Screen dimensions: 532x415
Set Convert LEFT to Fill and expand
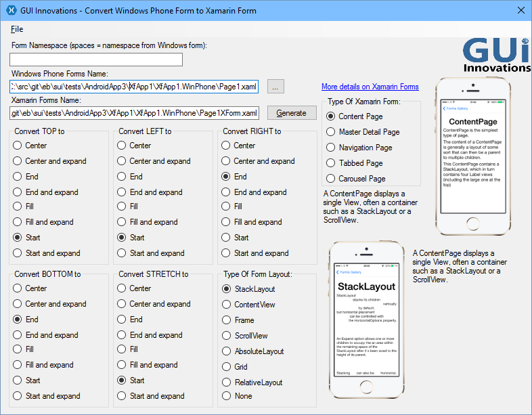tap(123, 222)
